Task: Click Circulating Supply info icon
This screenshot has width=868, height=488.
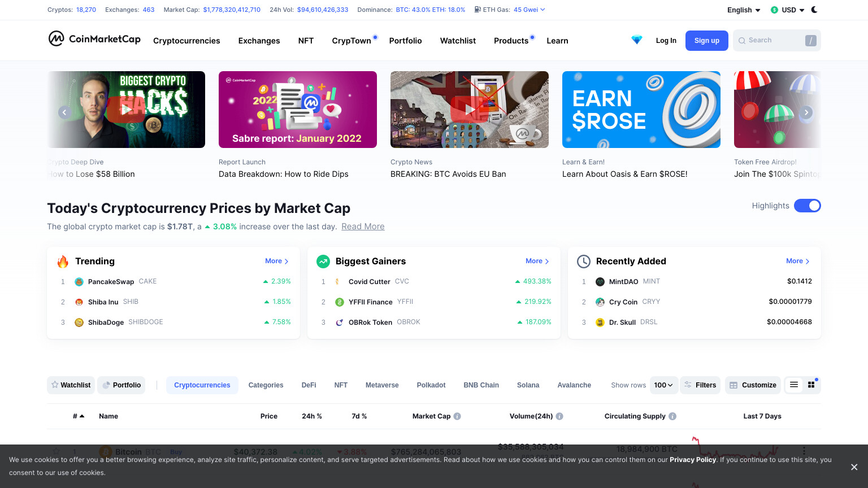Action: 672,416
